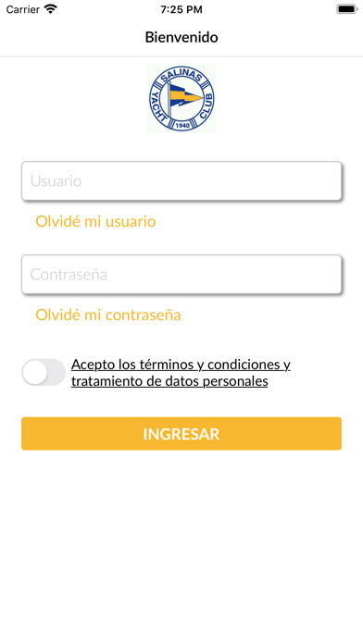The image size is (363, 644).
Task: Tap the battery icon in status bar
Action: [x=347, y=9]
